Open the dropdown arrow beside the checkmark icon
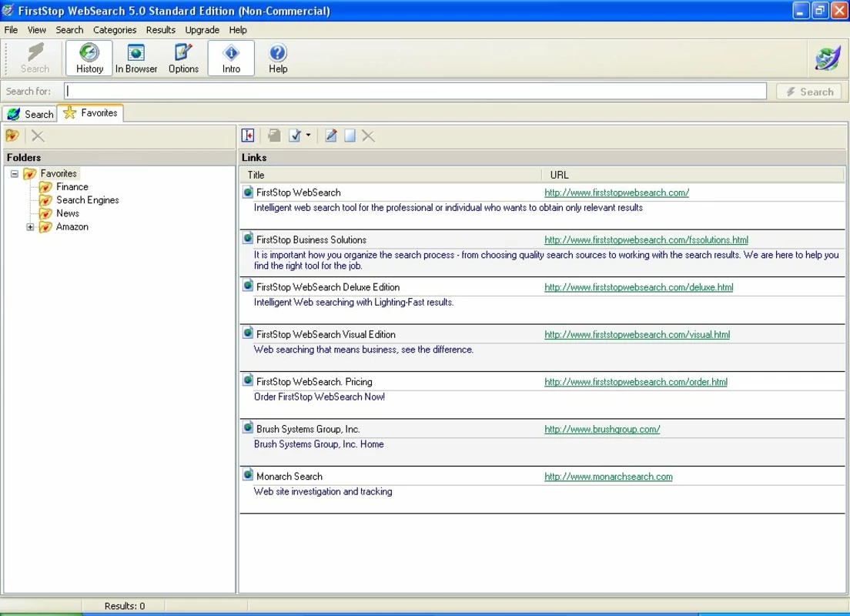 pos(309,136)
